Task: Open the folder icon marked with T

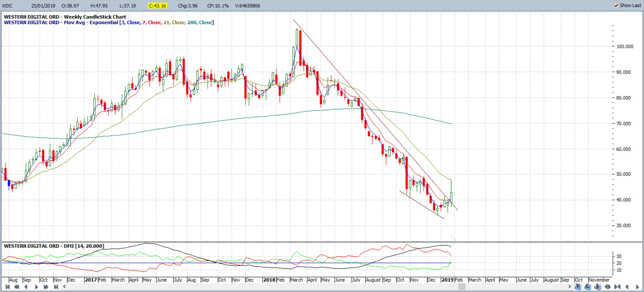Action: point(578,287)
